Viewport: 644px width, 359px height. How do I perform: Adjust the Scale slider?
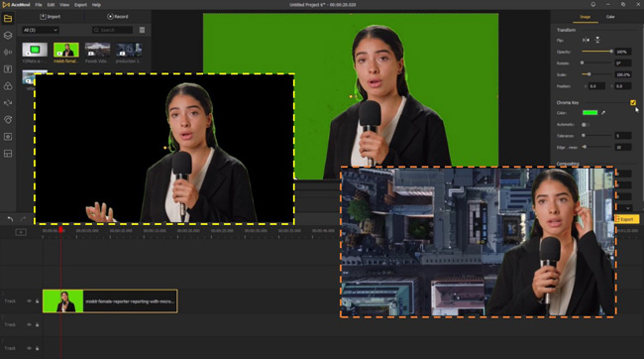point(596,74)
